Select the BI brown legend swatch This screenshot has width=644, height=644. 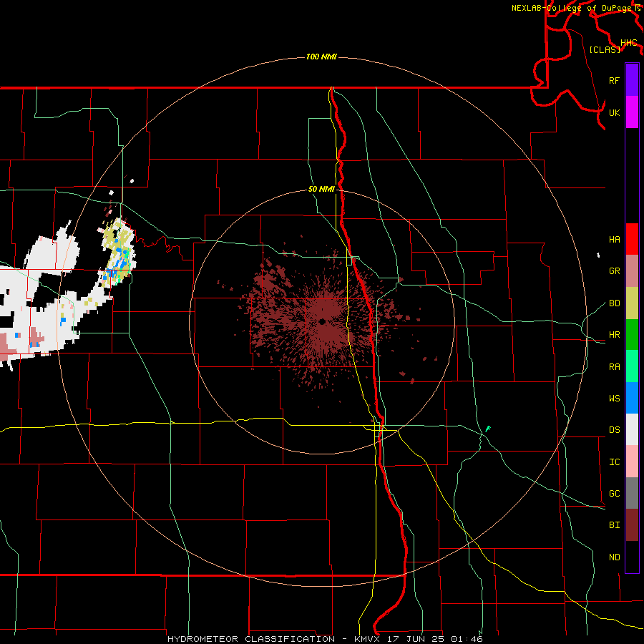(x=632, y=525)
